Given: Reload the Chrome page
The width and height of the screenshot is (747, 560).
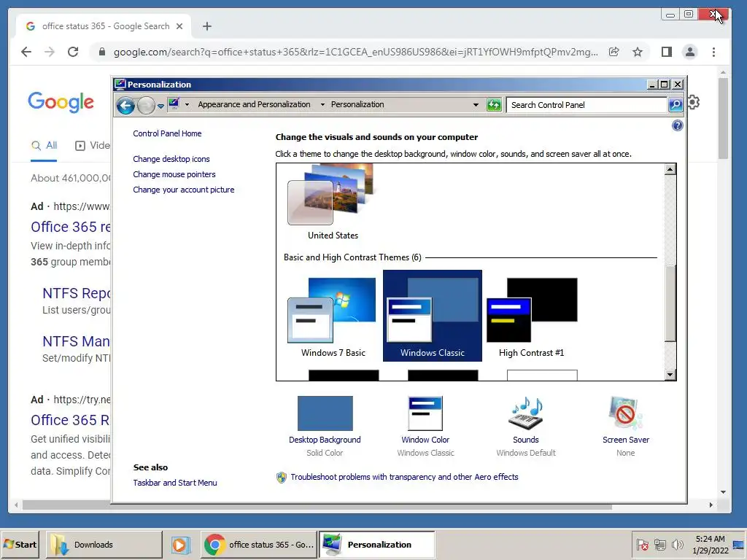Looking at the screenshot, I should pyautogui.click(x=73, y=52).
